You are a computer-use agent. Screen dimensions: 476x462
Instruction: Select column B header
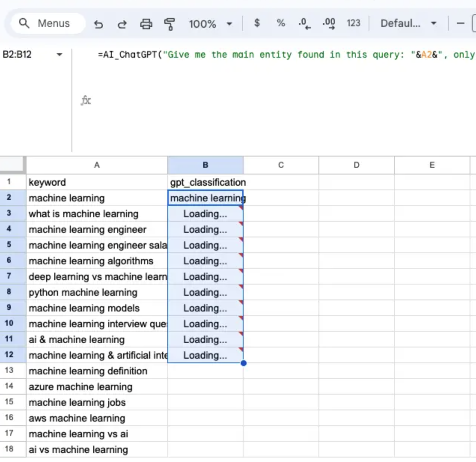pyautogui.click(x=205, y=165)
